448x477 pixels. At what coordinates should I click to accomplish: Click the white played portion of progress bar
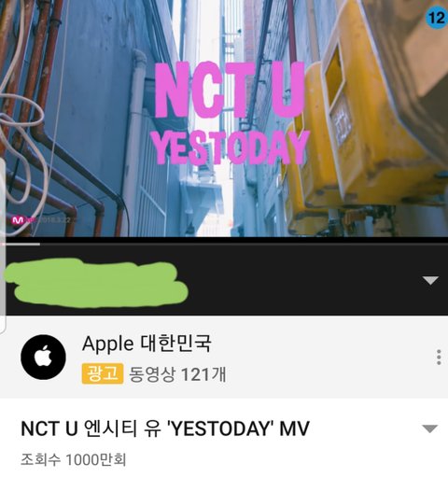pos(21,245)
